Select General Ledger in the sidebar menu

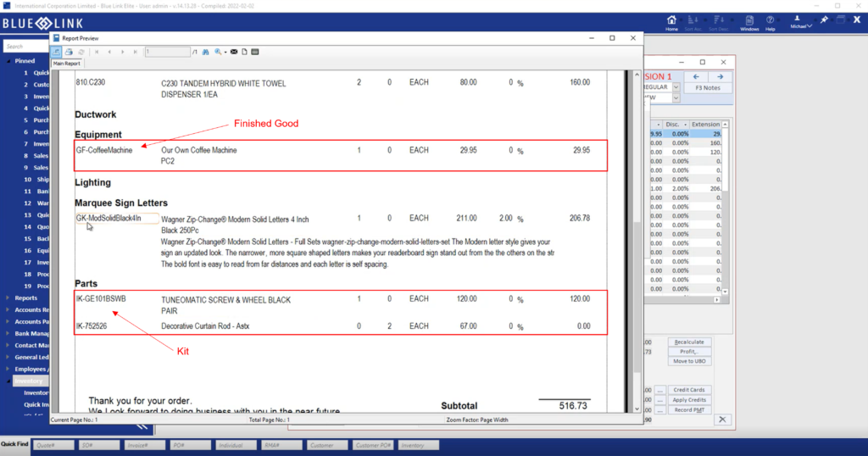click(x=31, y=357)
